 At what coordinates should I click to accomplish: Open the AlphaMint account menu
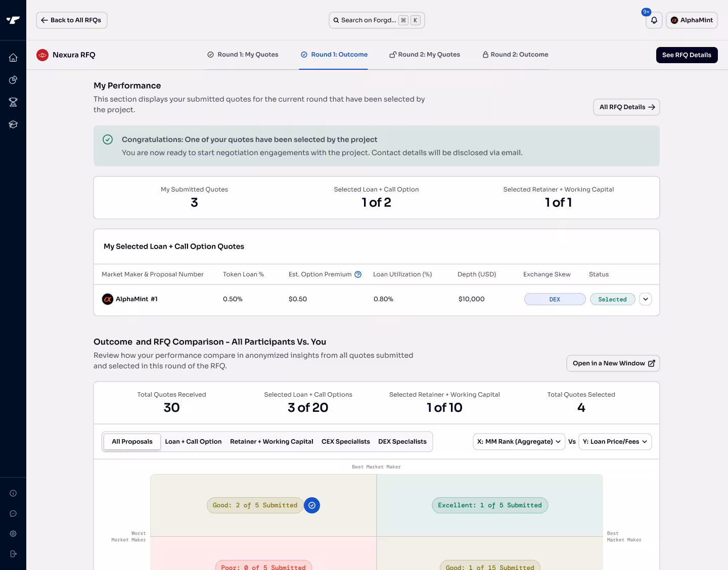(692, 20)
